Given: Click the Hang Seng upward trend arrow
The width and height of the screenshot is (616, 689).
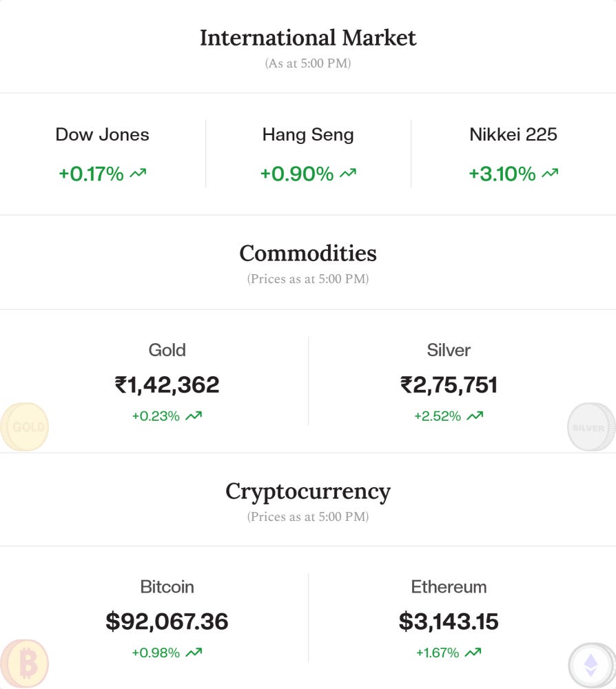Looking at the screenshot, I should pyautogui.click(x=348, y=174).
